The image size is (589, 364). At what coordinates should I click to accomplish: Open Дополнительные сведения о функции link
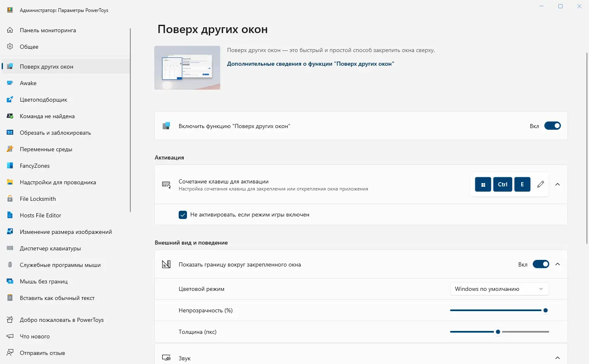click(x=311, y=64)
